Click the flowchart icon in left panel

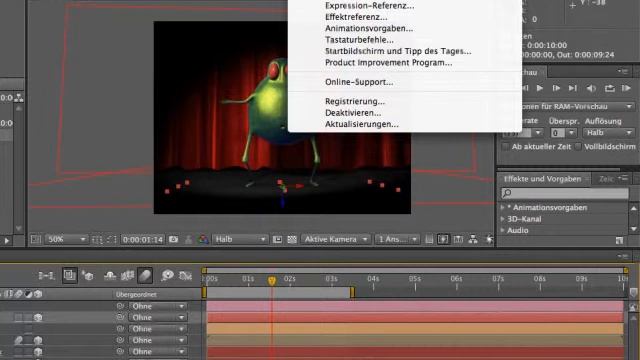point(19,98)
